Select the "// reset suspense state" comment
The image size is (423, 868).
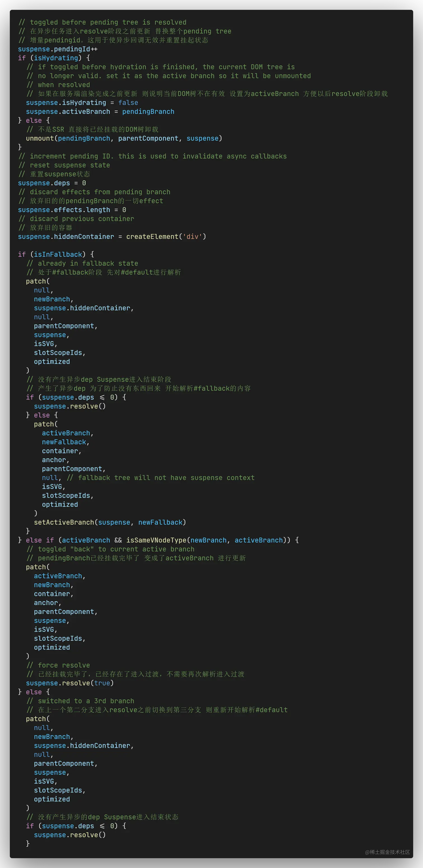click(x=64, y=165)
